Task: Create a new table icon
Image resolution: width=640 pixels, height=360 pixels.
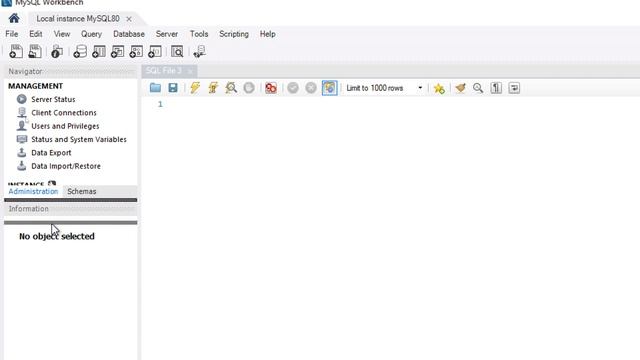Action: [x=98, y=51]
